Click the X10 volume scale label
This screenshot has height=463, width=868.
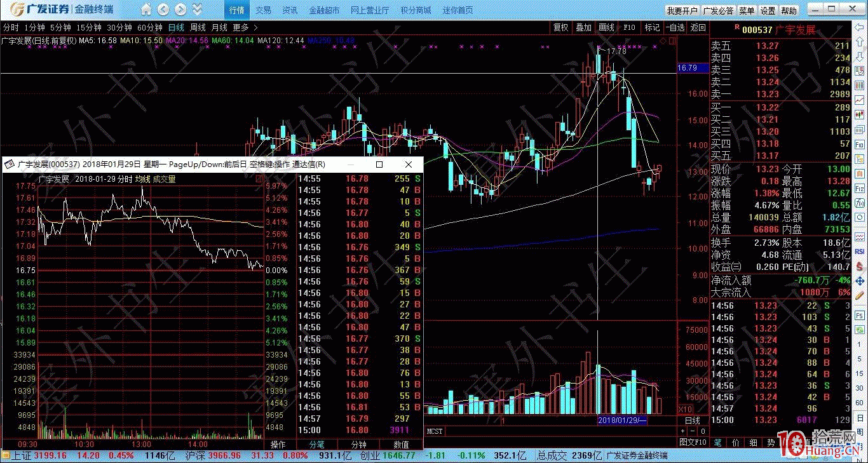tap(686, 410)
